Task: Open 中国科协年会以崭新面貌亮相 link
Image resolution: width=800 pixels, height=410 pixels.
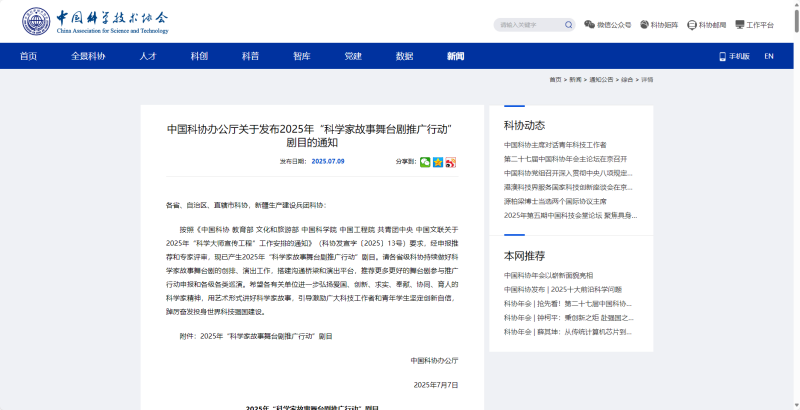Action: (548, 275)
